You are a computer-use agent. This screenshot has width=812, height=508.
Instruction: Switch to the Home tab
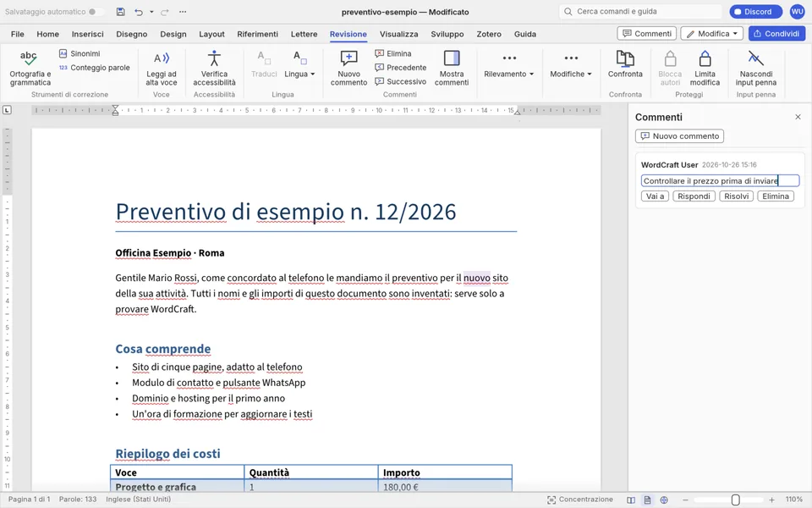click(x=47, y=34)
